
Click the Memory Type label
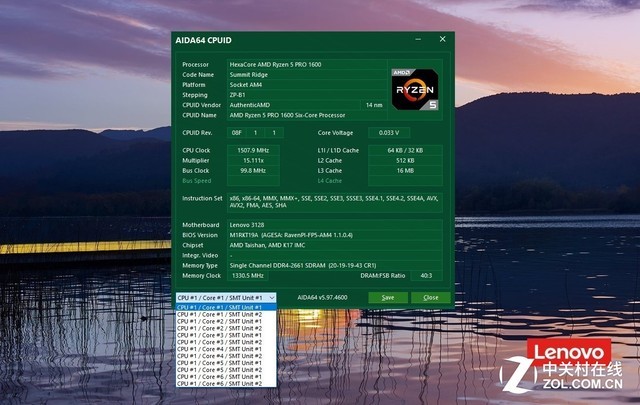(200, 265)
